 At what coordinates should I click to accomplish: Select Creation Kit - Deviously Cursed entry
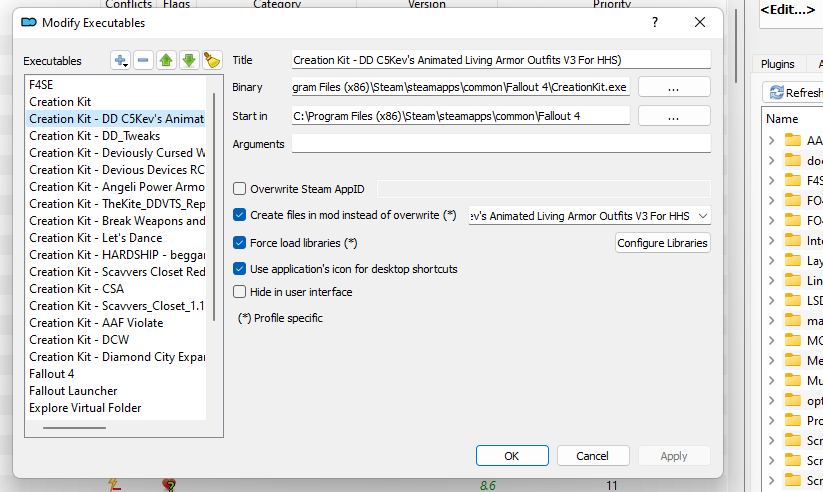115,153
